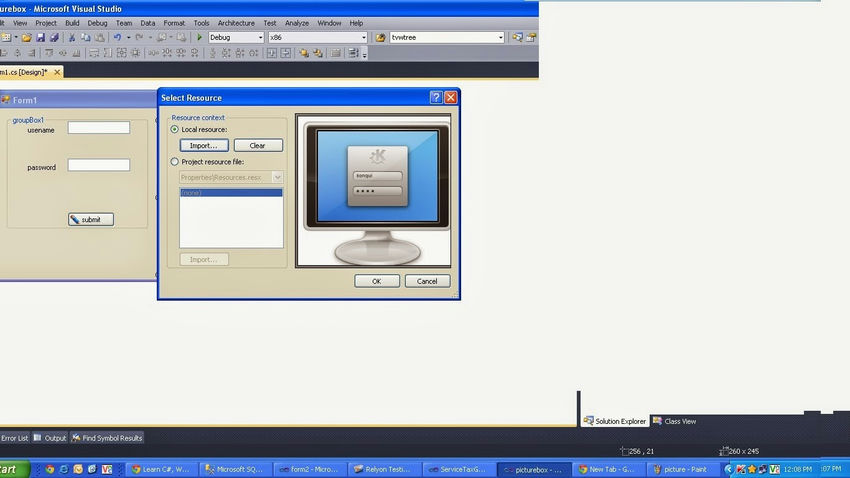Open the Debug configuration dropdown

(x=260, y=37)
